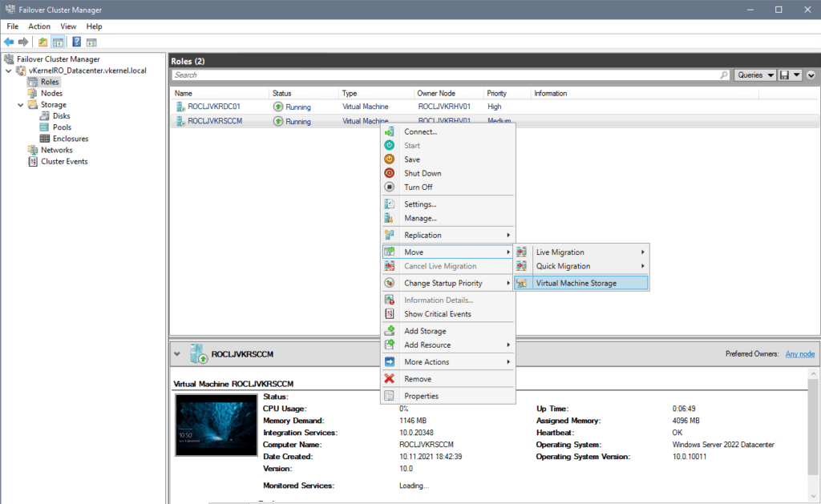
Task: Select Cluster Events in the tree
Action: [64, 161]
